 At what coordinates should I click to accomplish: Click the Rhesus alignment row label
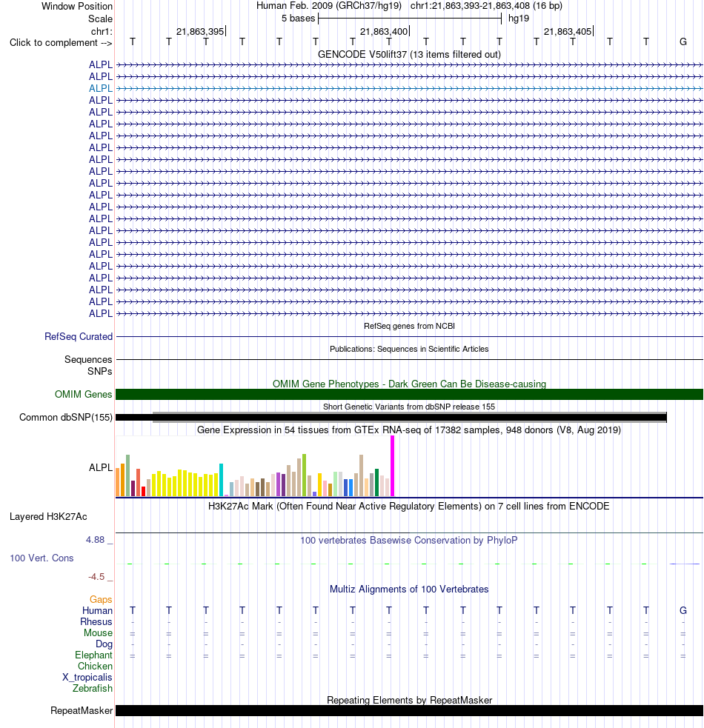point(96,621)
